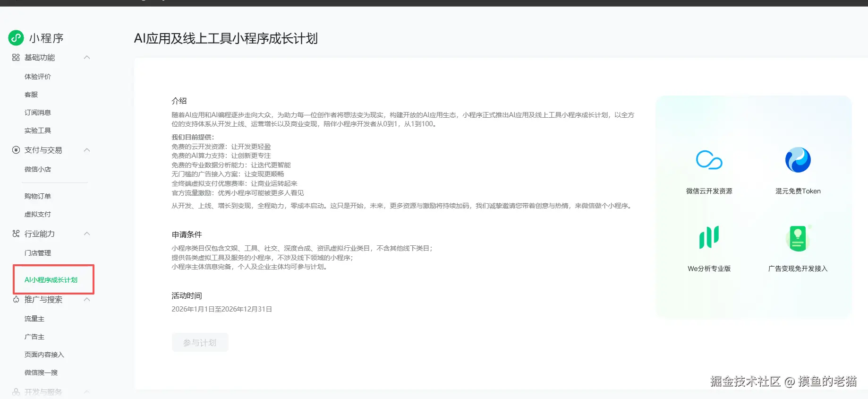Open 实验工具 menu item
Screen dimensions: 868x399
[38, 130]
